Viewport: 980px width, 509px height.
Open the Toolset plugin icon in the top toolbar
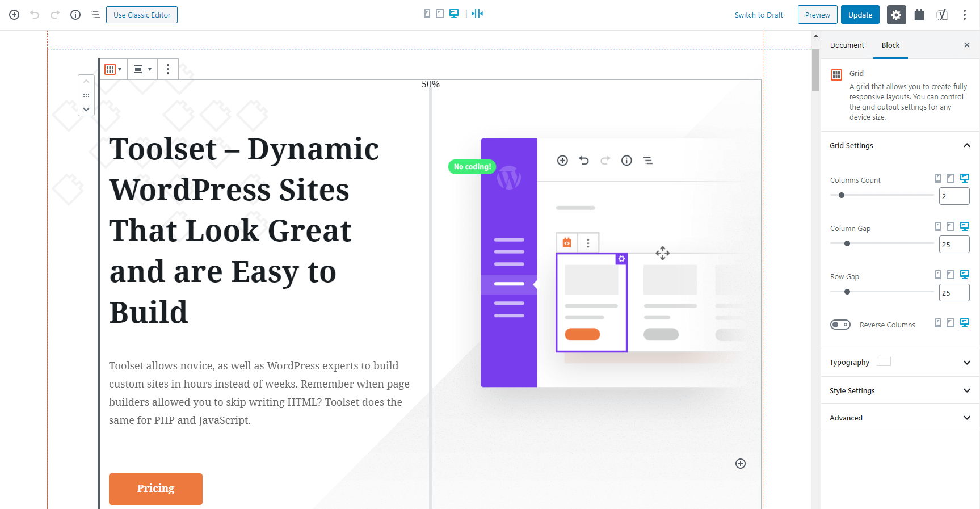(x=919, y=15)
